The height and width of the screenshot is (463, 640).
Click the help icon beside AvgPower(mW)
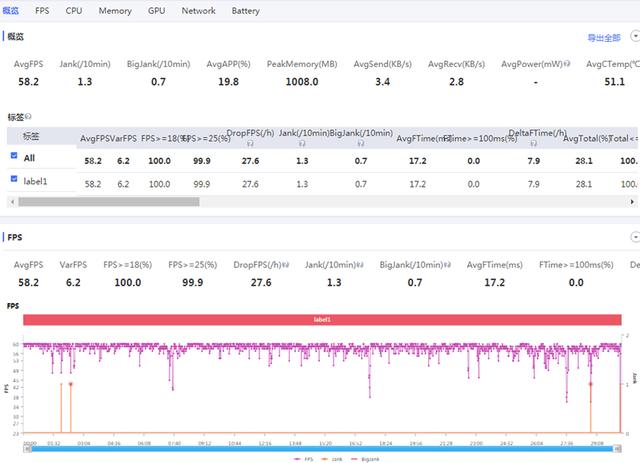point(567,64)
